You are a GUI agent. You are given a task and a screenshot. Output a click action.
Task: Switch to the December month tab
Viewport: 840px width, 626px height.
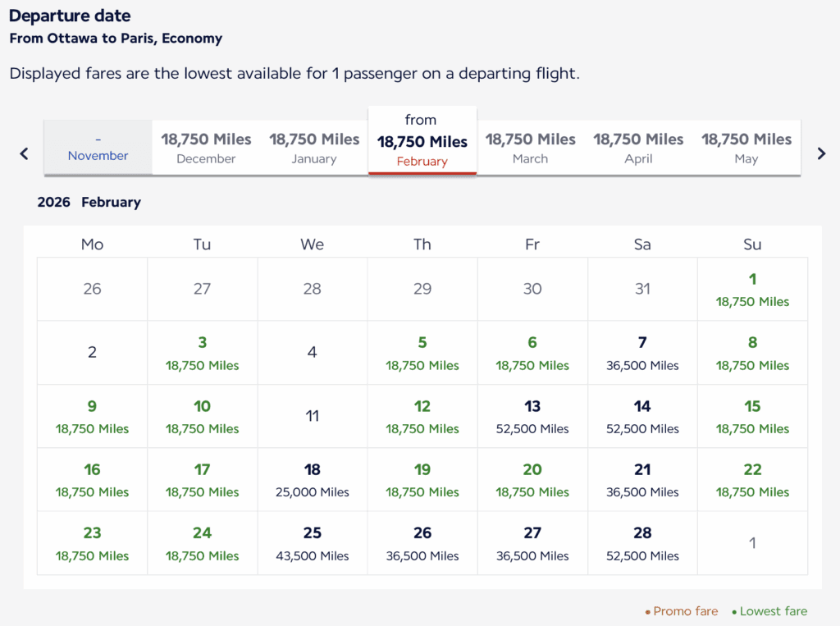click(206, 148)
